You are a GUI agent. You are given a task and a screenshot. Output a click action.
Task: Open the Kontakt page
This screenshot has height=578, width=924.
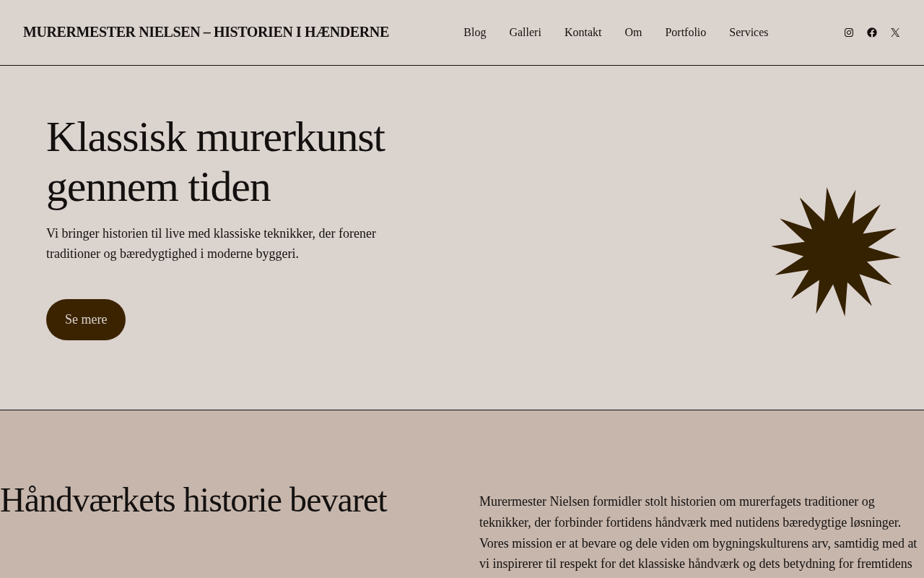point(583,33)
